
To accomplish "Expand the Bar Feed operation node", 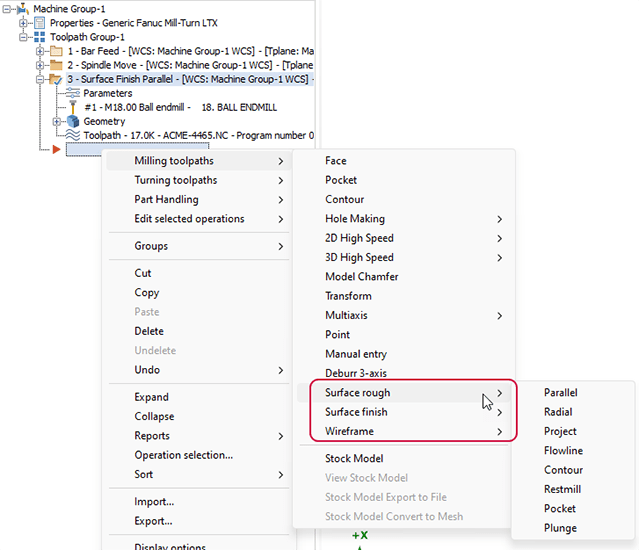I will 40,51.
